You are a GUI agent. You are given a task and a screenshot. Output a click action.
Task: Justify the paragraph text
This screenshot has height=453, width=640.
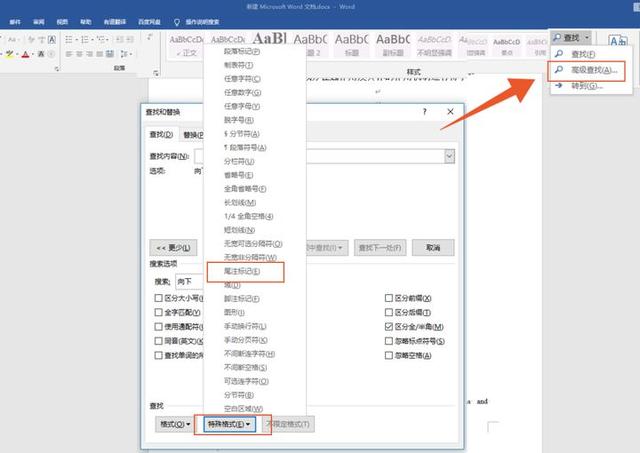pyautogui.click(x=100, y=54)
